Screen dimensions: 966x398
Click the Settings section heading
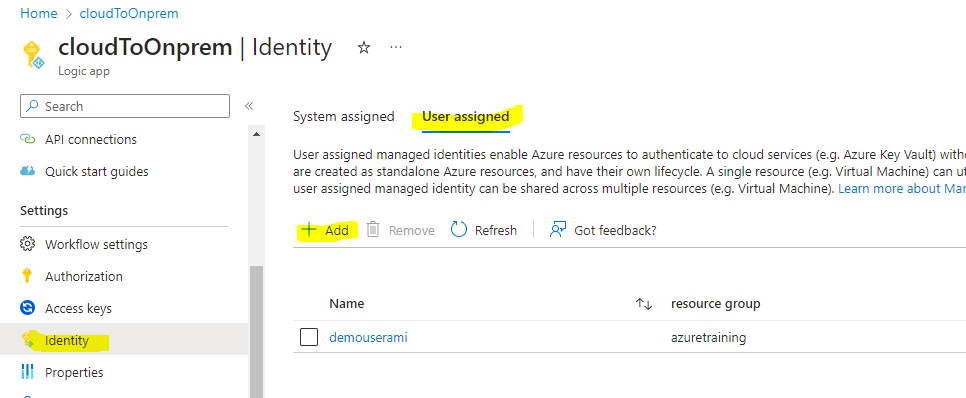tap(44, 211)
